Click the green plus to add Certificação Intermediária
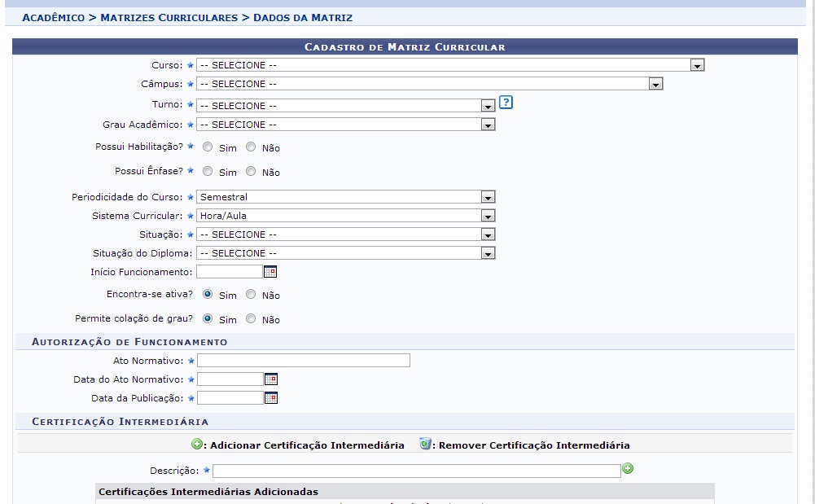This screenshot has width=815, height=504. pyautogui.click(x=195, y=445)
